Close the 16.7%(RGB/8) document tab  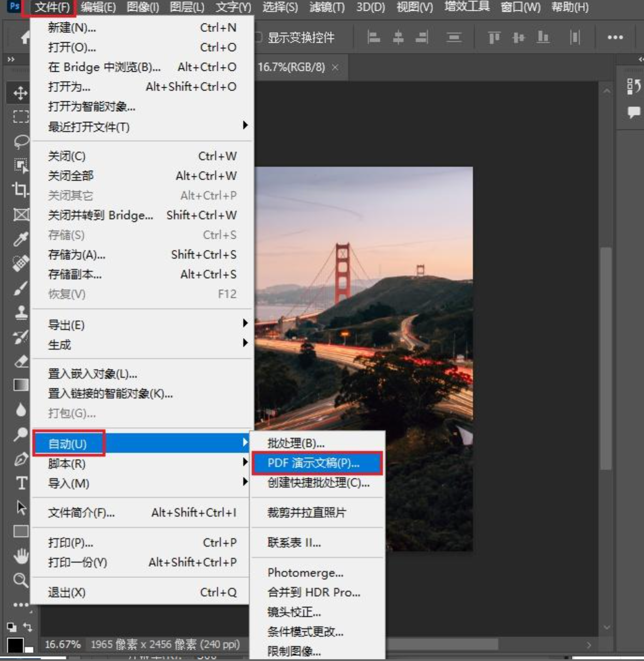(x=335, y=68)
